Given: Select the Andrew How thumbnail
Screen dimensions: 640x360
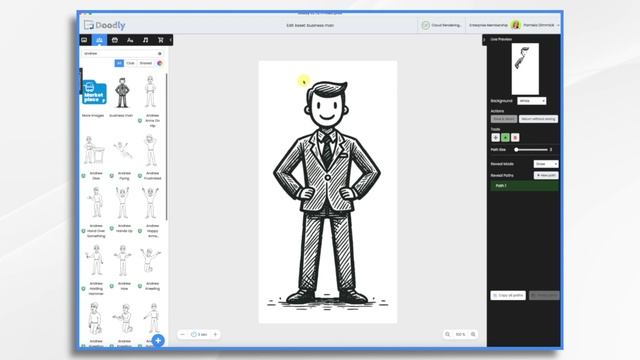Looking at the screenshot, I should 122,260.
